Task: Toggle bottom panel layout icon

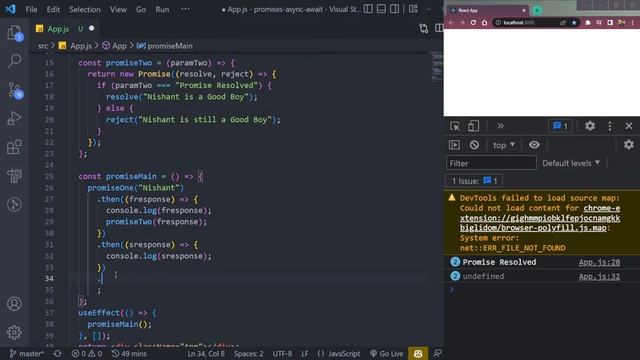Action: 381,9
